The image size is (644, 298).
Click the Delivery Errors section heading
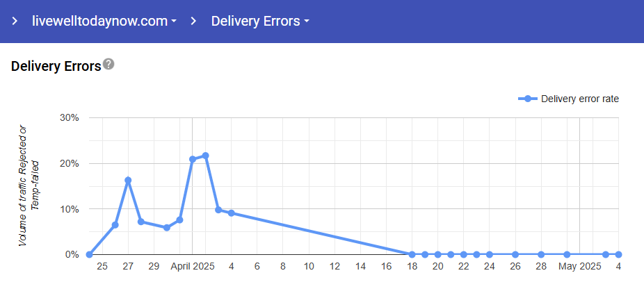click(56, 67)
